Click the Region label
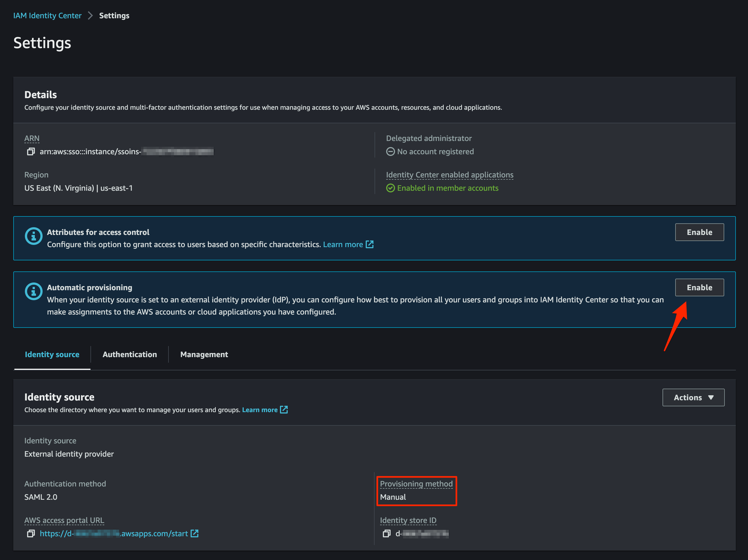The height and width of the screenshot is (560, 748). [37, 175]
